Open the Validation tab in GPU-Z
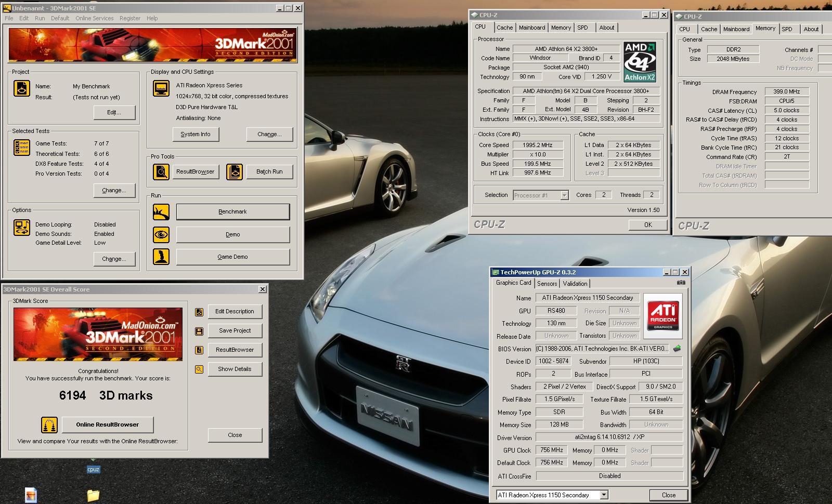 [x=575, y=284]
